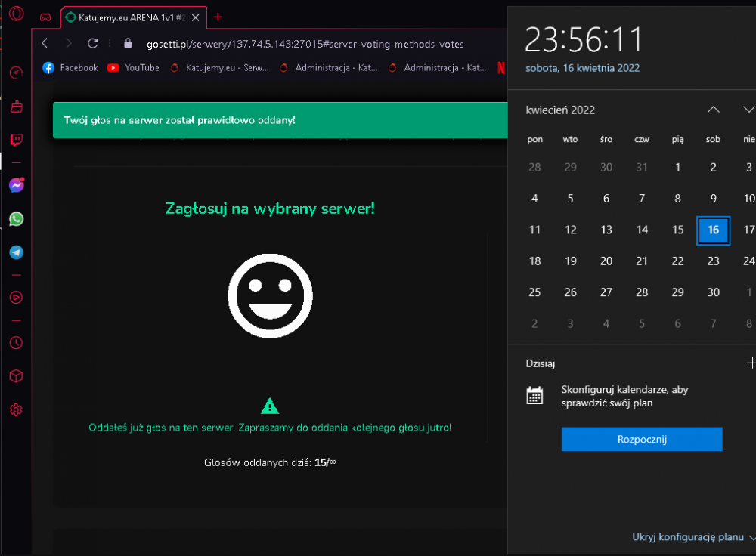
Task: Open the Opera menu logo
Action: click(x=16, y=14)
